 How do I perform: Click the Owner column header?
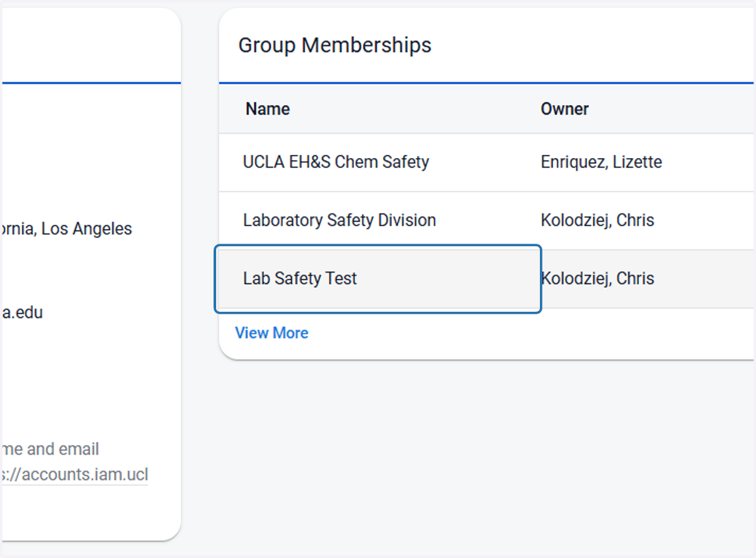click(564, 109)
